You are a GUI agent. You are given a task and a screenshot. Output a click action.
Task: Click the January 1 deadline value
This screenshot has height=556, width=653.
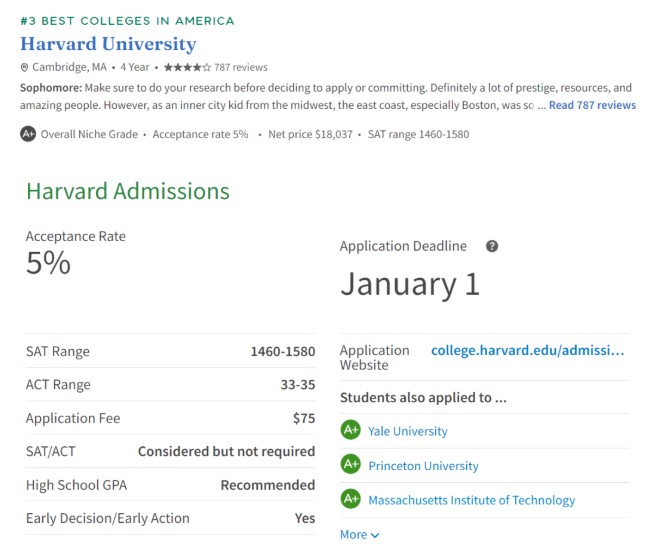410,284
